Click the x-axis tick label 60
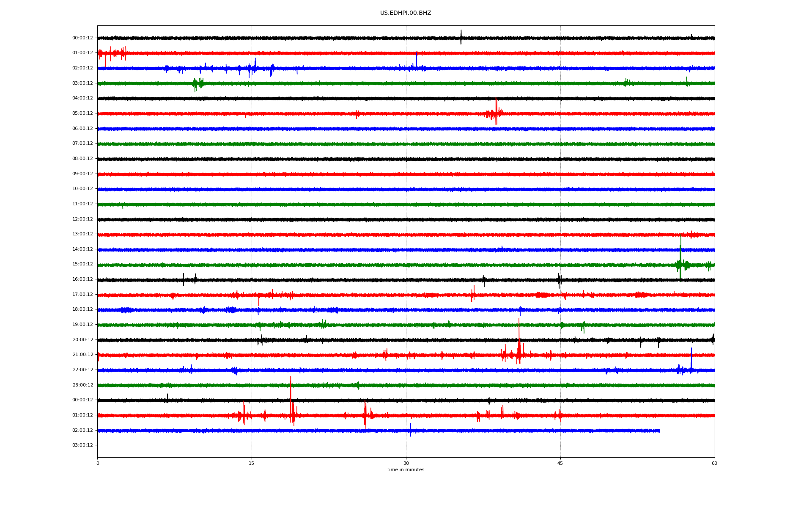Viewport: 812px width, 508px height. point(714,464)
